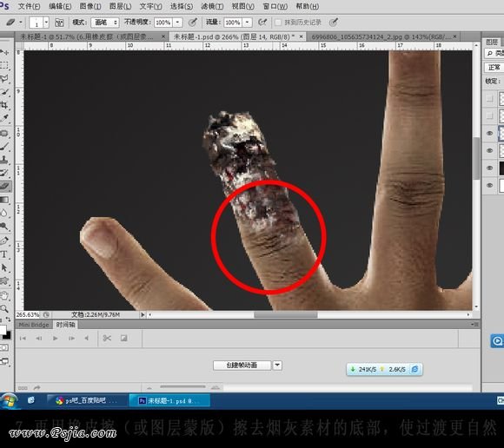Viewport: 504px width, 448px height.
Task: Click the timeline scissors split icon
Action: click(x=107, y=338)
